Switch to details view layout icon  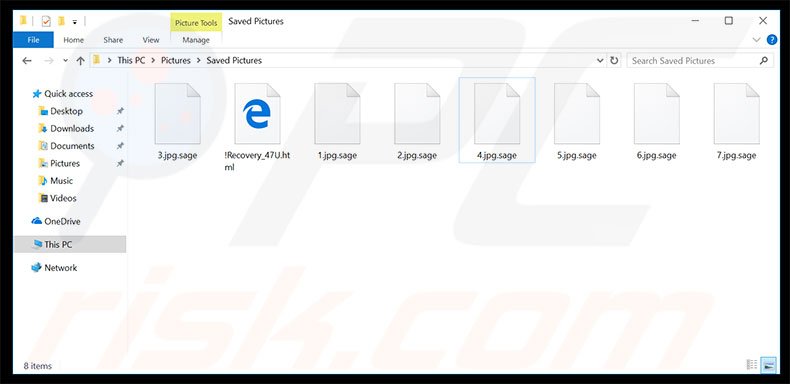pyautogui.click(x=752, y=365)
